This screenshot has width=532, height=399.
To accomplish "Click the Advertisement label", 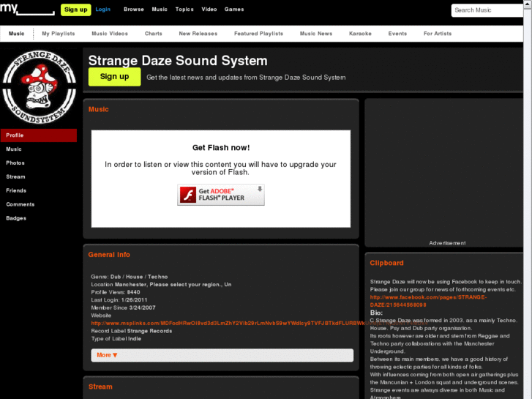I will pos(447,243).
